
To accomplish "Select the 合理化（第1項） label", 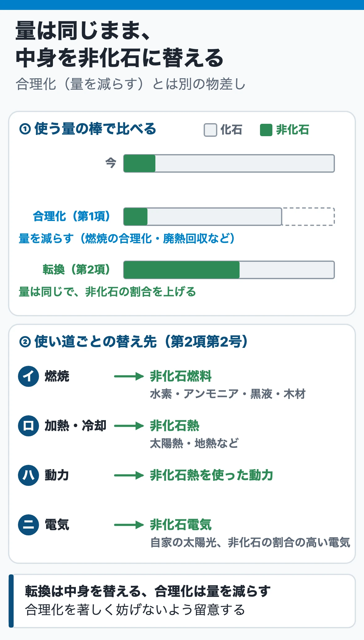I will [71, 216].
